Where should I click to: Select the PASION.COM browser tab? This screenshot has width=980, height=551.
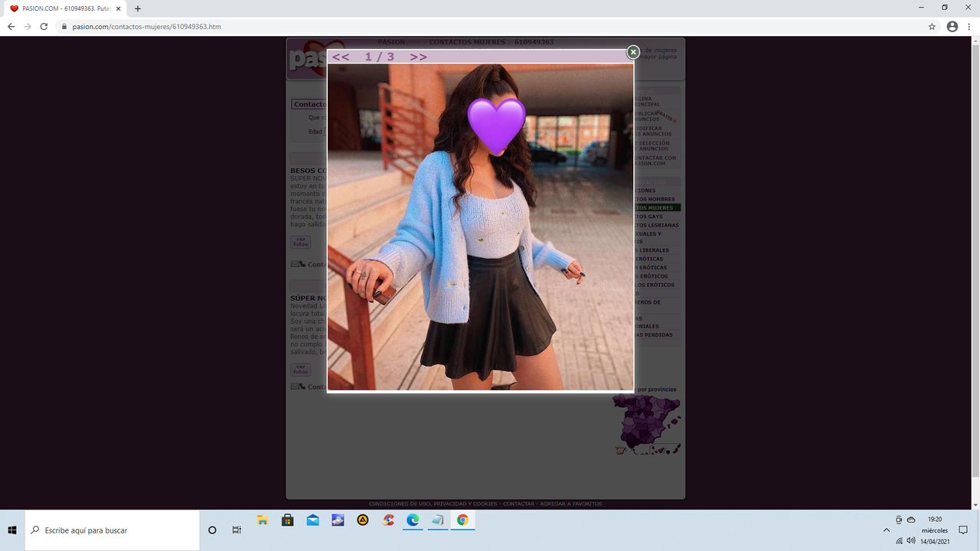point(65,8)
